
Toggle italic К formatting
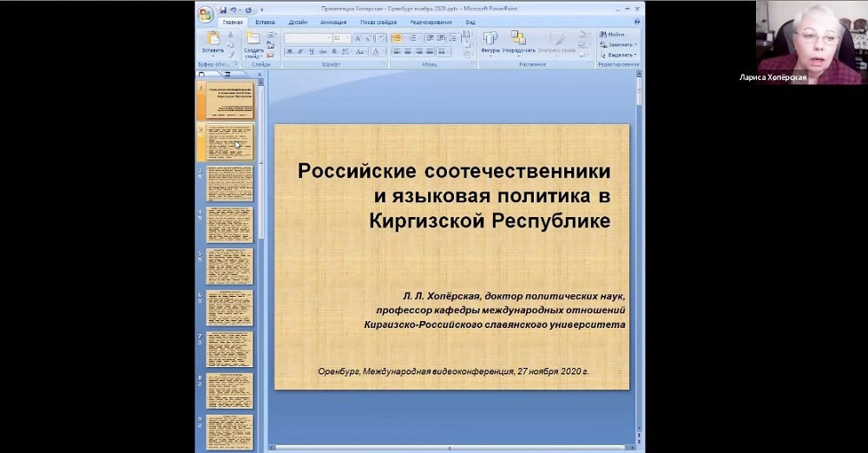[301, 51]
